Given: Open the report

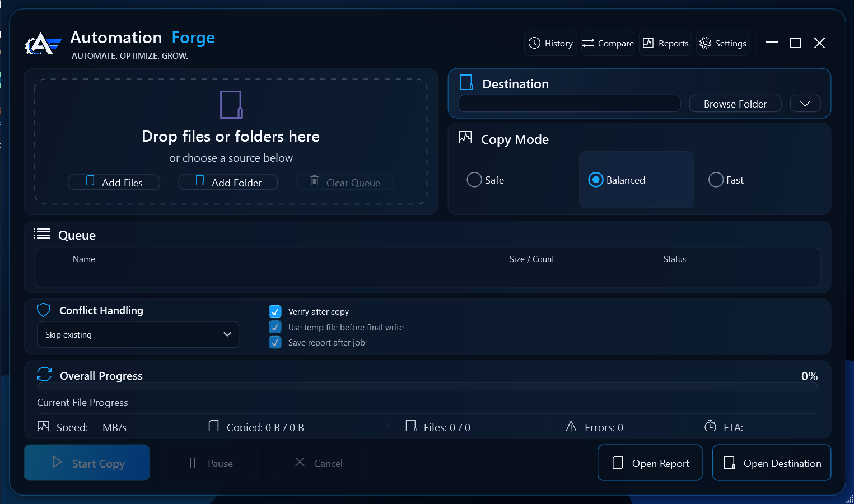Looking at the screenshot, I should click(650, 463).
